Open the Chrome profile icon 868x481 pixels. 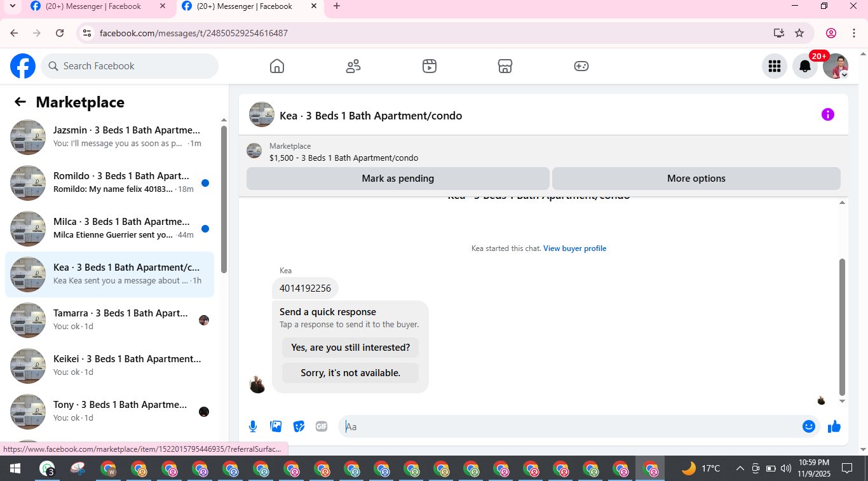[831, 33]
